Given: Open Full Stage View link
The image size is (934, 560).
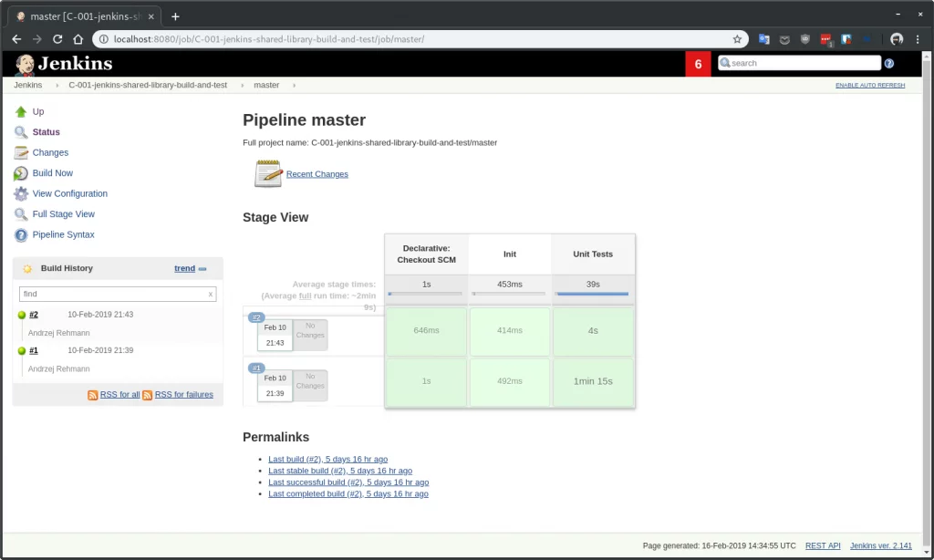Looking at the screenshot, I should [x=63, y=214].
